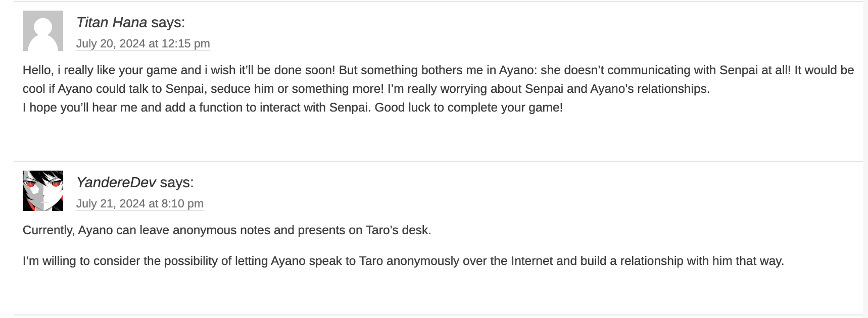The image size is (868, 318).
Task: Click the words "anonymous notes" in the reply
Action: 222,230
